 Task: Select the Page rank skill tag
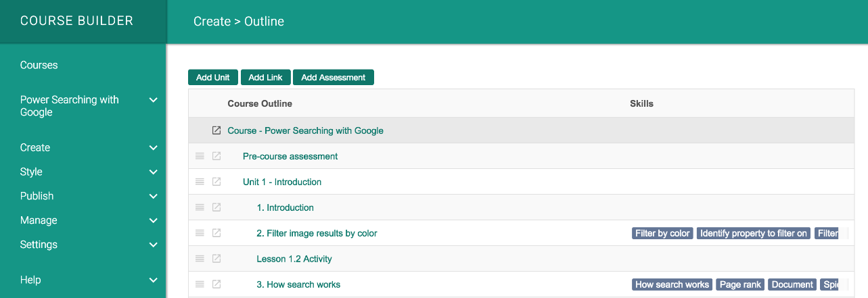click(741, 284)
